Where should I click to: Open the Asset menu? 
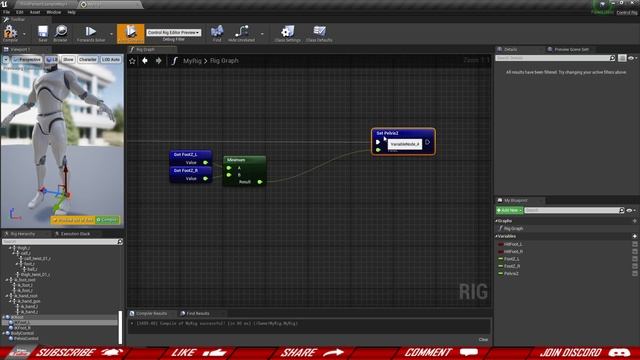35,12
